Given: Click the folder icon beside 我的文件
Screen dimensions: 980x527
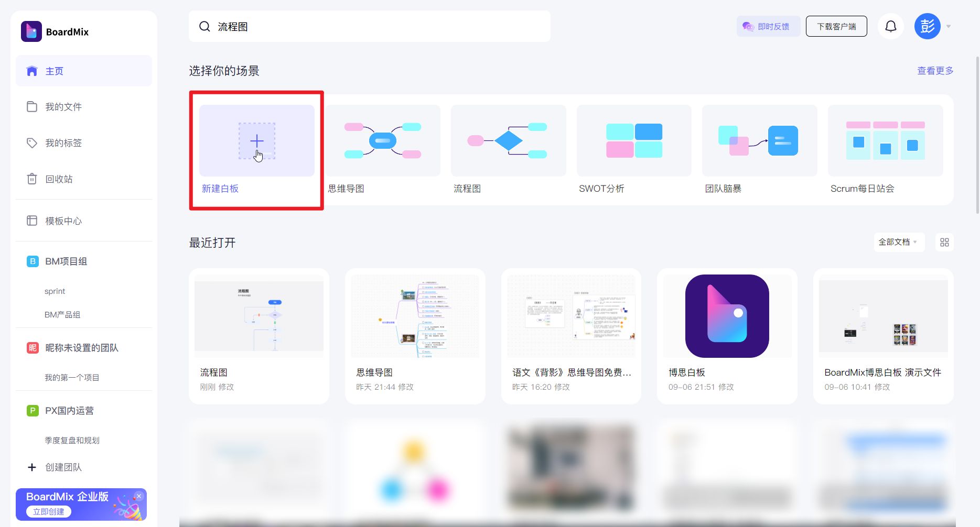Looking at the screenshot, I should [x=32, y=106].
